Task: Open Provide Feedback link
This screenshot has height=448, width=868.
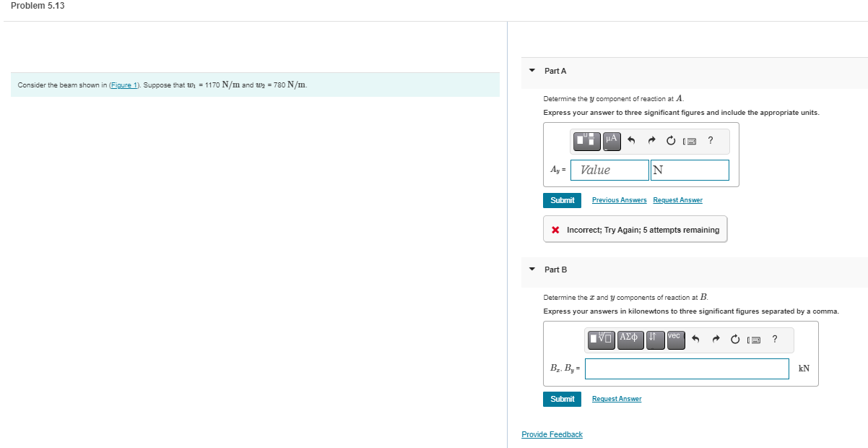Action: coord(552,434)
